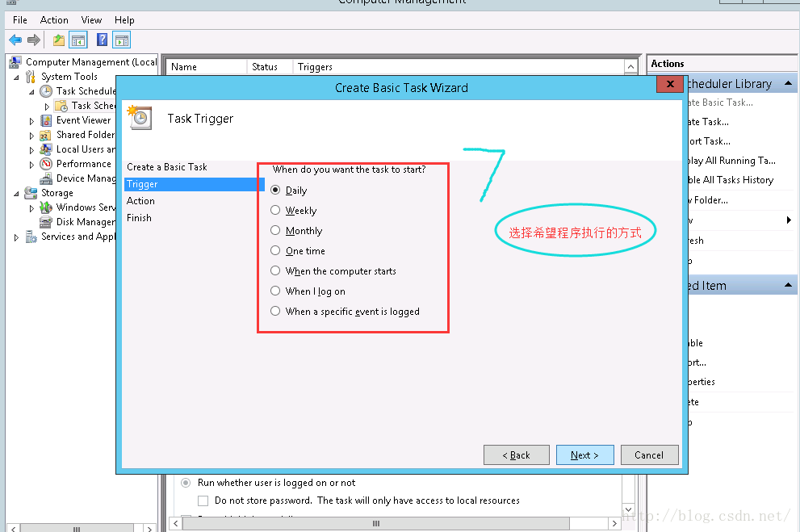This screenshot has width=800, height=532.
Task: Click the Back button in the wizard
Action: tap(517, 455)
